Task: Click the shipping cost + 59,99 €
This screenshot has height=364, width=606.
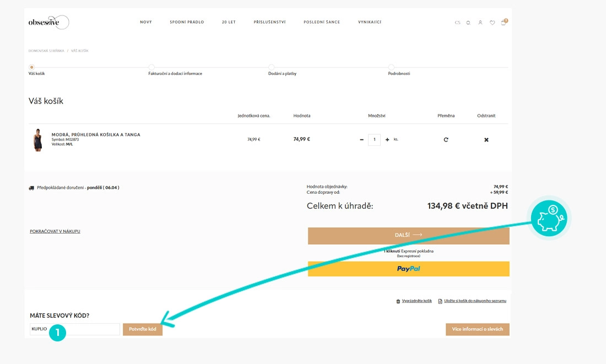Action: 499,192
